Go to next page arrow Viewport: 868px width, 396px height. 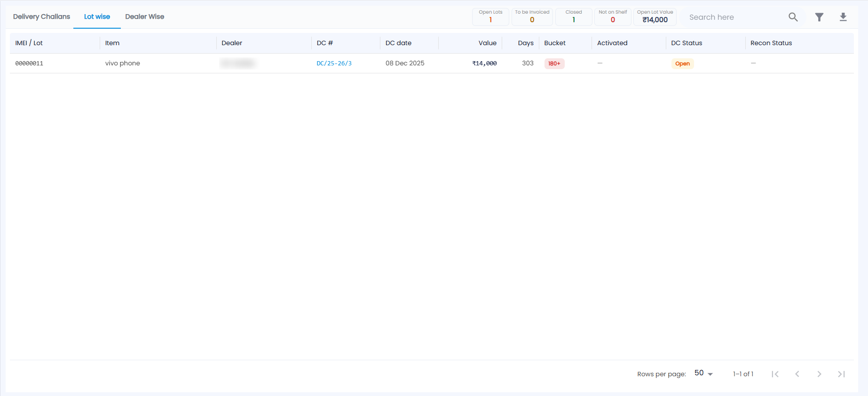pos(819,374)
